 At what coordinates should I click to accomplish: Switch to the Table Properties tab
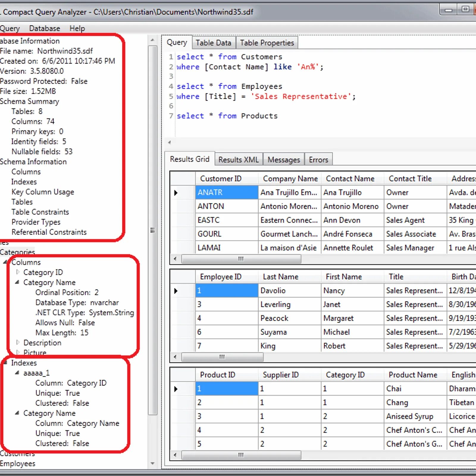point(267,43)
